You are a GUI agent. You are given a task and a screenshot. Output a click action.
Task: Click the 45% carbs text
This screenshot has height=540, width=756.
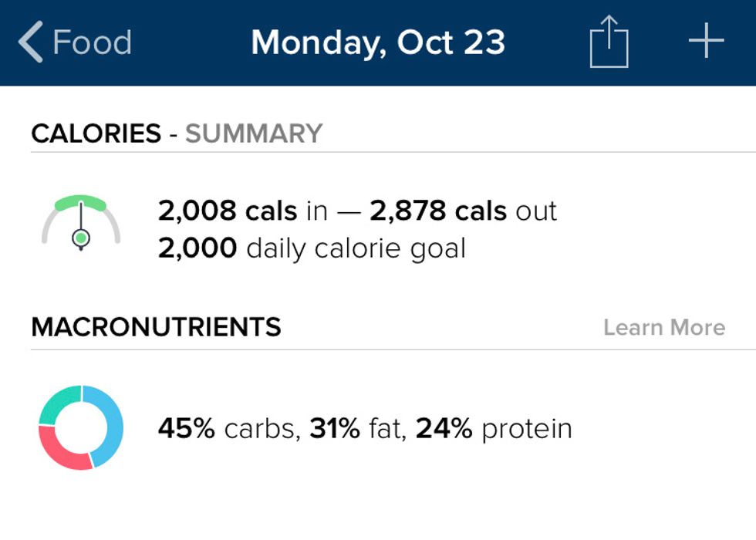(x=228, y=428)
